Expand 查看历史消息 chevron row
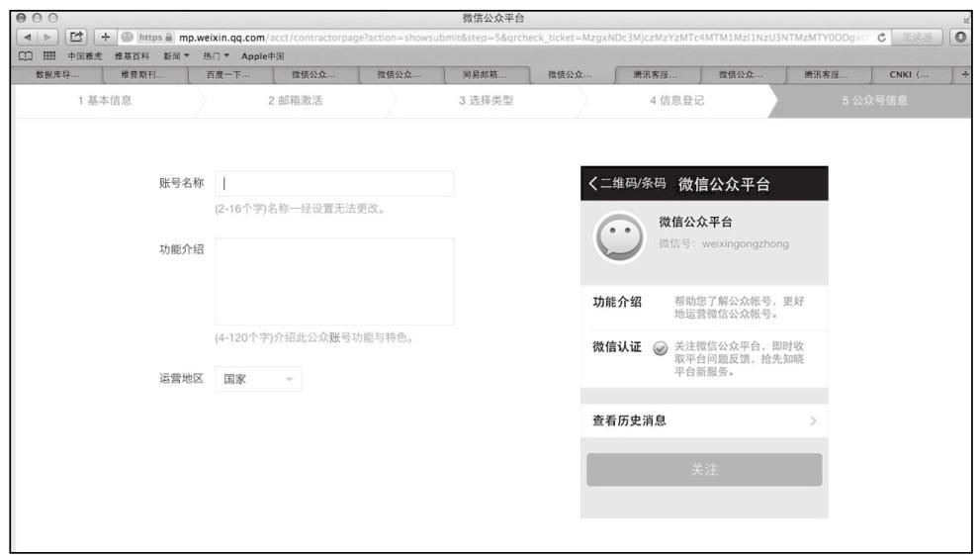The width and height of the screenshot is (980, 560). [704, 420]
